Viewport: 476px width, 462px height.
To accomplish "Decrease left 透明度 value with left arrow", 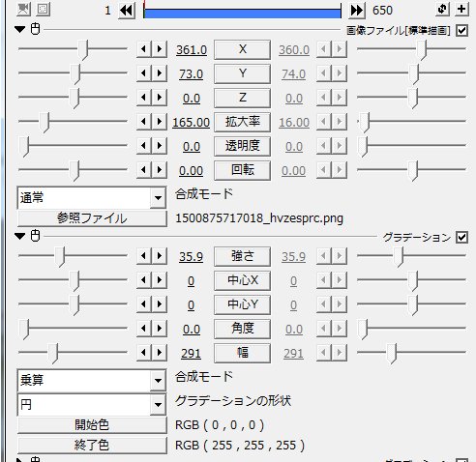I will click(143, 146).
